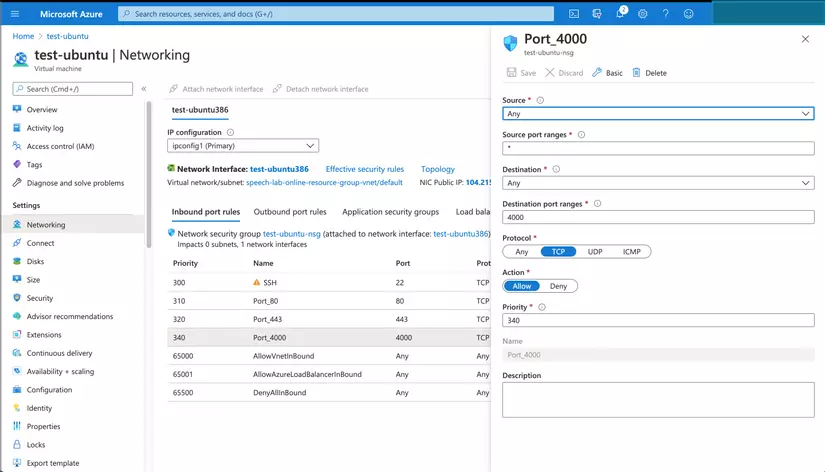Delete the Port_4000 rule

pyautogui.click(x=649, y=73)
